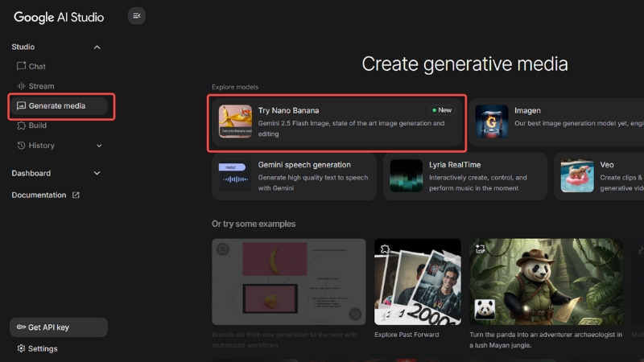Open the Try Nano Banana model card
The height and width of the screenshot is (362, 644).
tap(336, 122)
